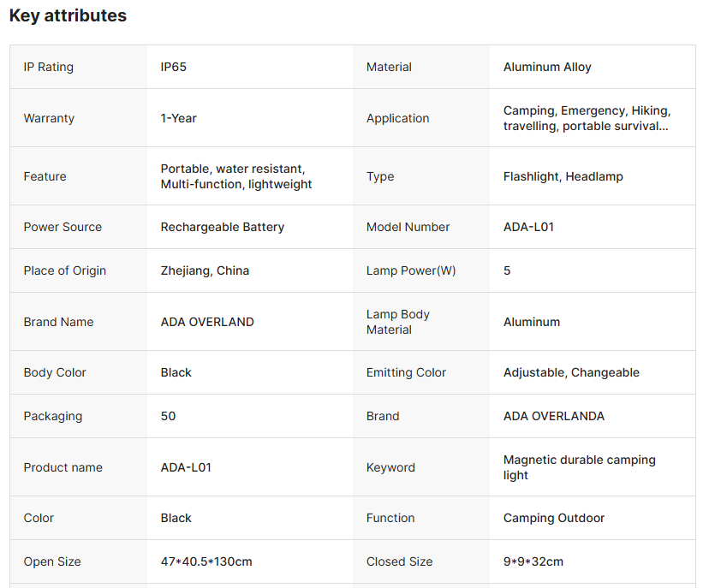Click the Magnetic durable camping light keyword
The height and width of the screenshot is (588, 703).
(579, 467)
